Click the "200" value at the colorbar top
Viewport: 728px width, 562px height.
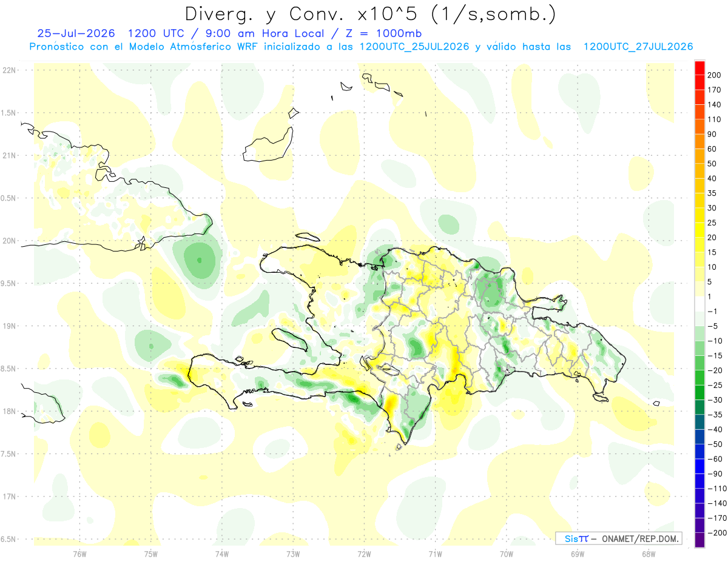click(715, 75)
